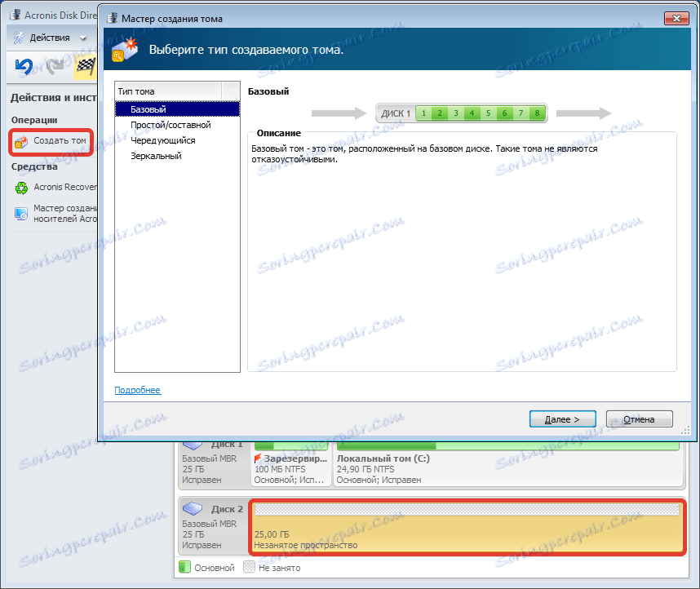
Task: Click the checkered flag commit icon
Action: pyautogui.click(x=86, y=67)
